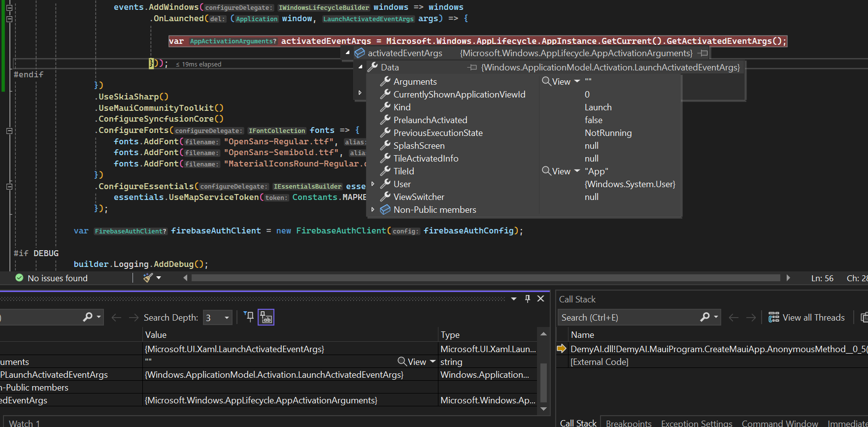
Task: Select {Microsoft.UI.Xaml.LaunchActivatedEventArgs} watch value
Action: (234, 349)
